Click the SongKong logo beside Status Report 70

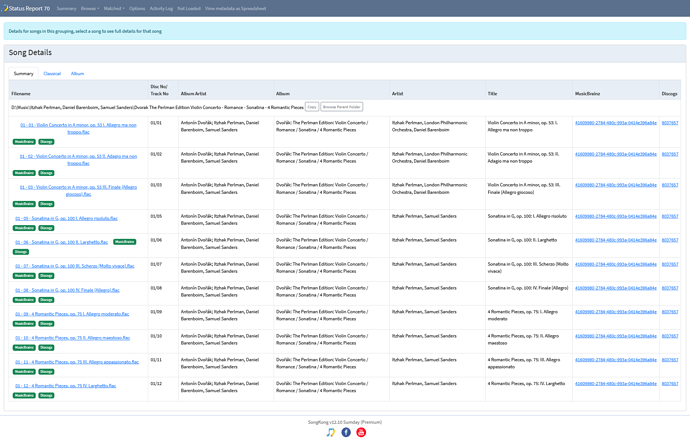tap(4, 8)
